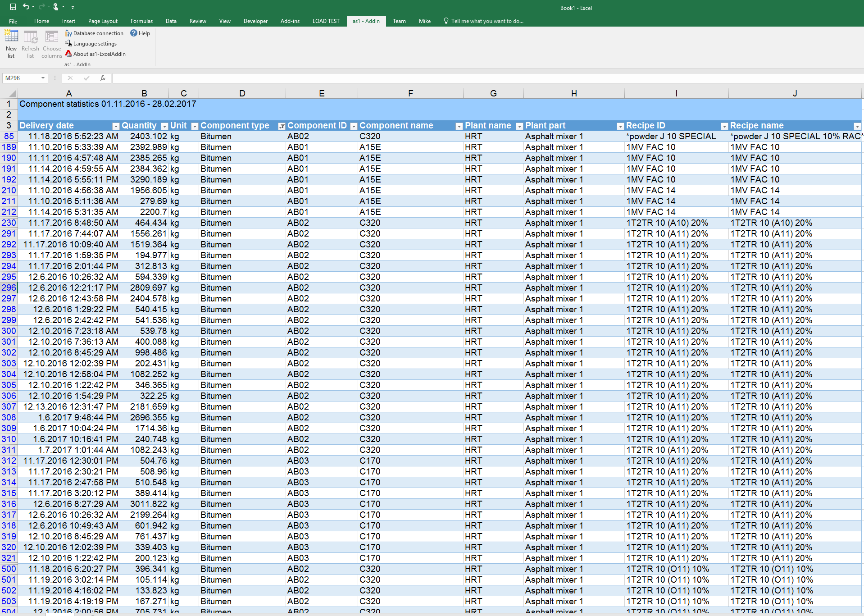
Task: Open the Recipe ID filter dropdown
Action: 724,126
